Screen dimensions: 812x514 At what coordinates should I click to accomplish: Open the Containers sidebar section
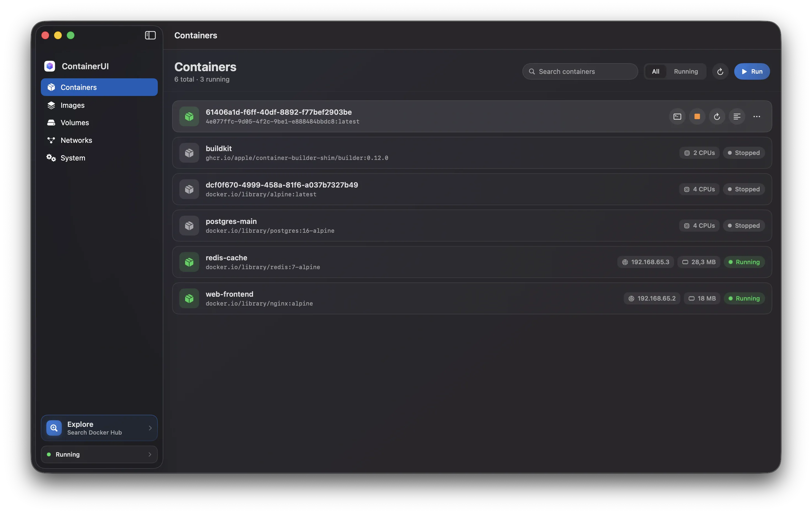click(x=99, y=87)
